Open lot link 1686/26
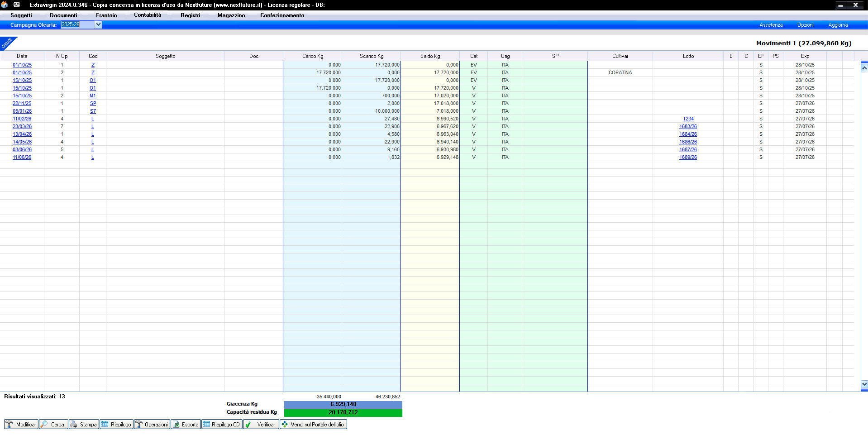This screenshot has width=868, height=435. pos(688,142)
